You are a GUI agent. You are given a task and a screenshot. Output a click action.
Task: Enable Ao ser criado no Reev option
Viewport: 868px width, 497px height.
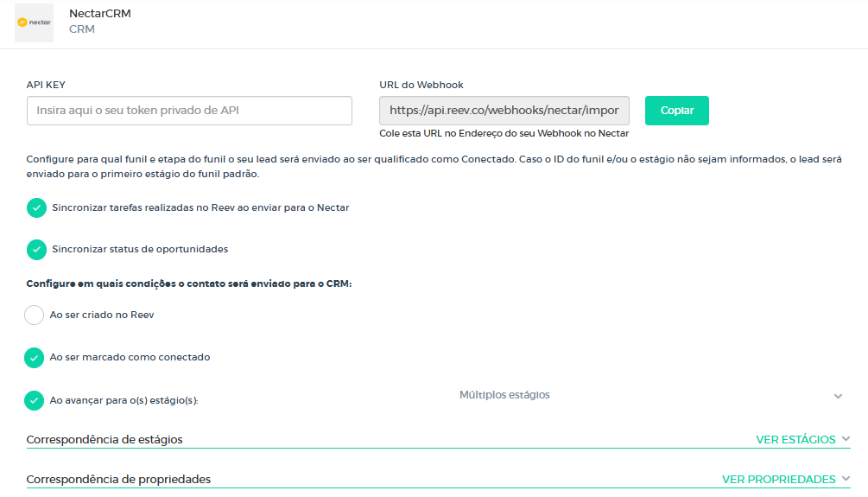coord(34,315)
